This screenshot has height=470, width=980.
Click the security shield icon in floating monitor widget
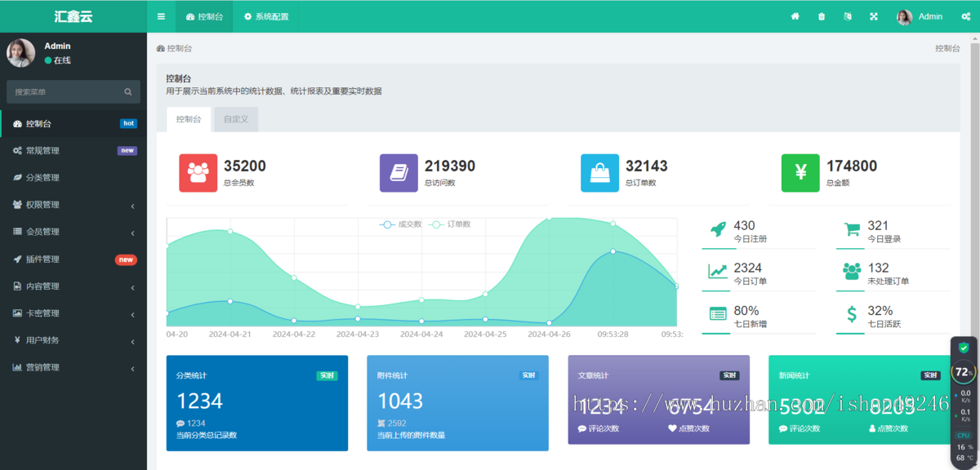[964, 348]
